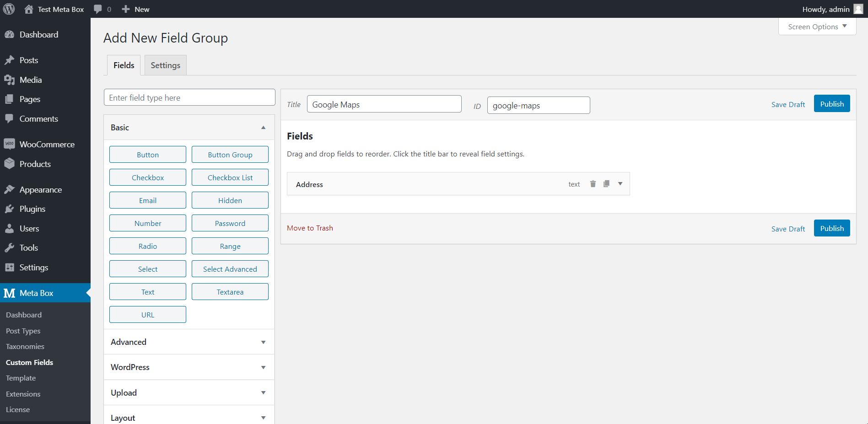Image resolution: width=868 pixels, height=424 pixels.
Task: Click the Dashboard gauge icon in sidebar
Action: [x=10, y=35]
